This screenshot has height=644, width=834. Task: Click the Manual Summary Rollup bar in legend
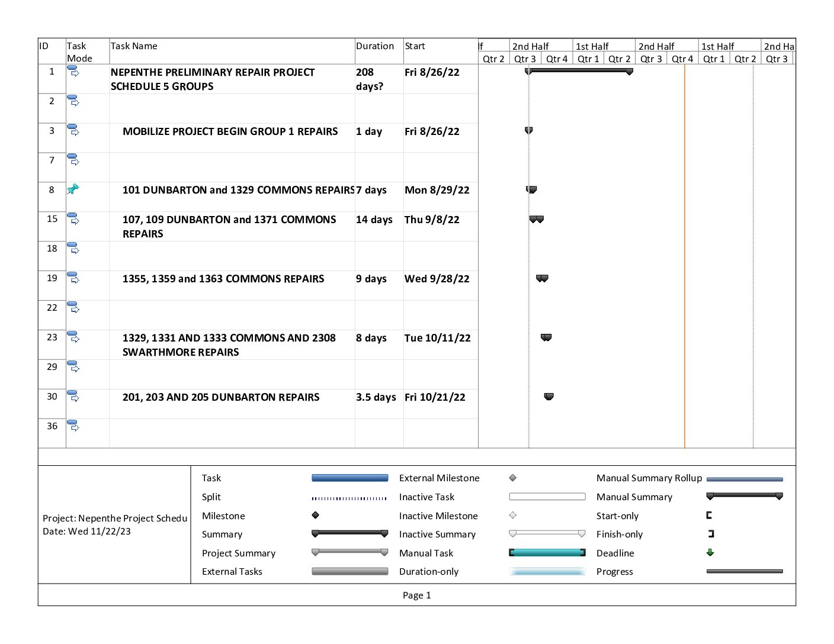(x=745, y=479)
